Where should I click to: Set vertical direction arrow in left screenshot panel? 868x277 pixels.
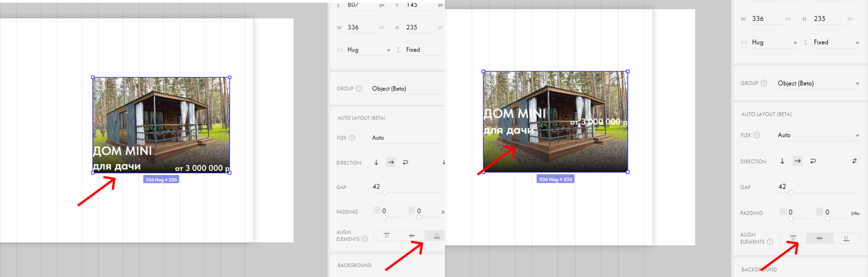point(376,162)
